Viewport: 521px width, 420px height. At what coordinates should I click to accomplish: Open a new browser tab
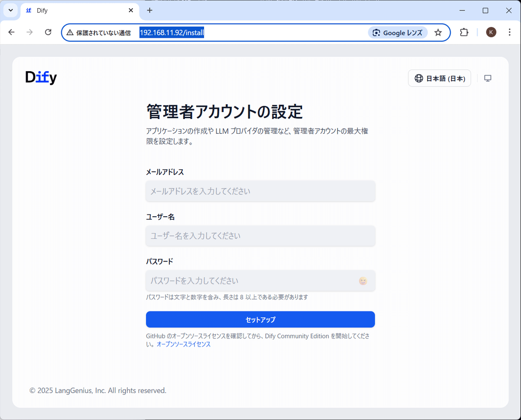[x=150, y=10]
